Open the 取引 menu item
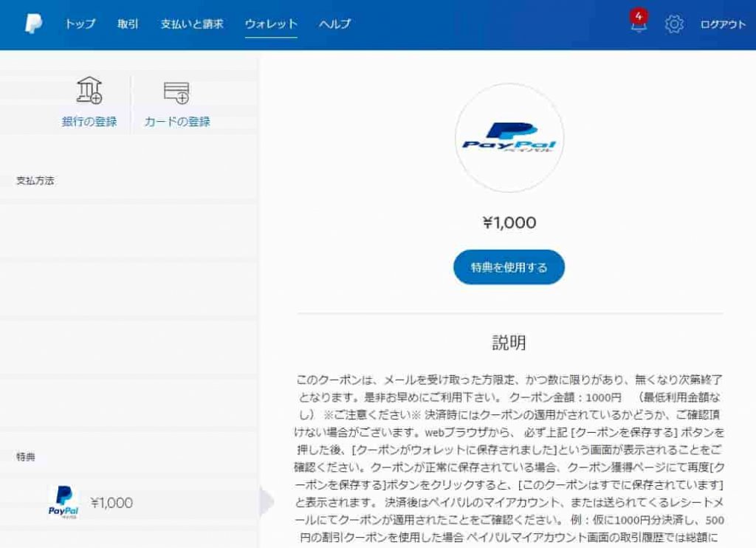The height and width of the screenshot is (548, 756). coord(128,24)
